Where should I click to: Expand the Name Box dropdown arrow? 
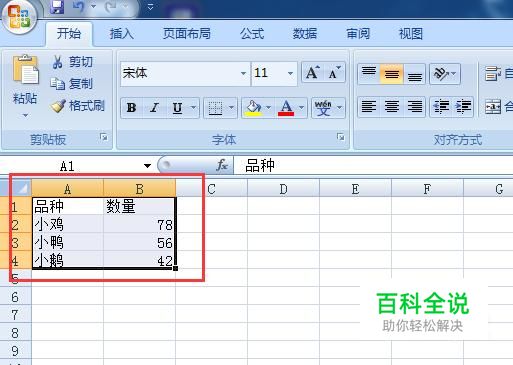[x=147, y=166]
